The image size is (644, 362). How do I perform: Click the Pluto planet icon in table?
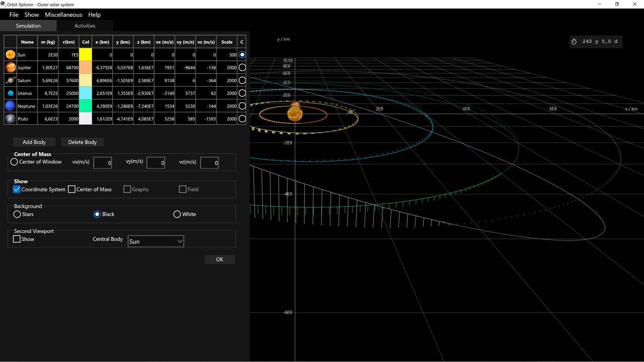10,119
